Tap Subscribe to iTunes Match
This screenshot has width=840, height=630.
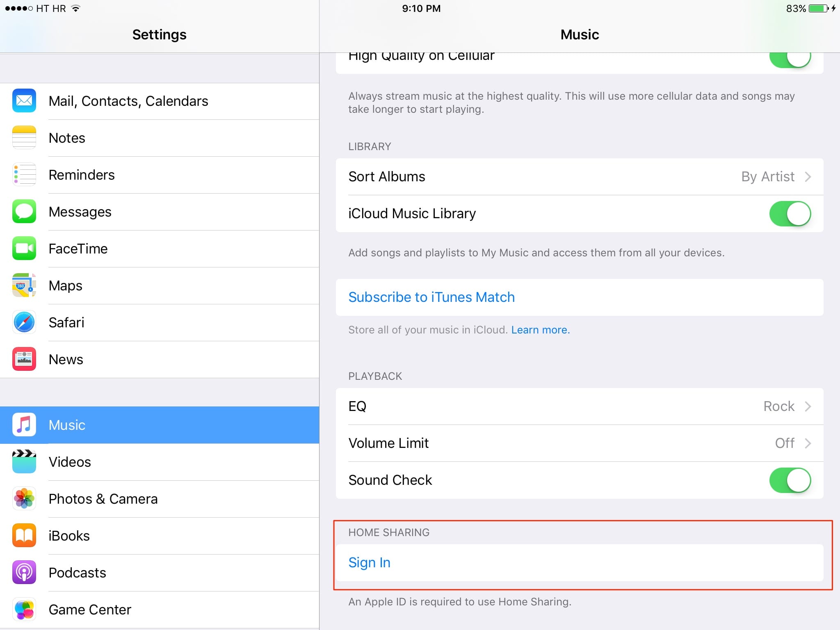(x=431, y=297)
